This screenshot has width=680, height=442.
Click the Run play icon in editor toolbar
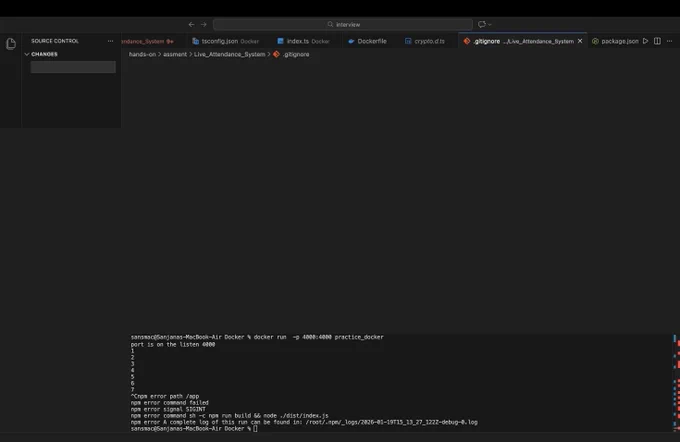coord(645,41)
